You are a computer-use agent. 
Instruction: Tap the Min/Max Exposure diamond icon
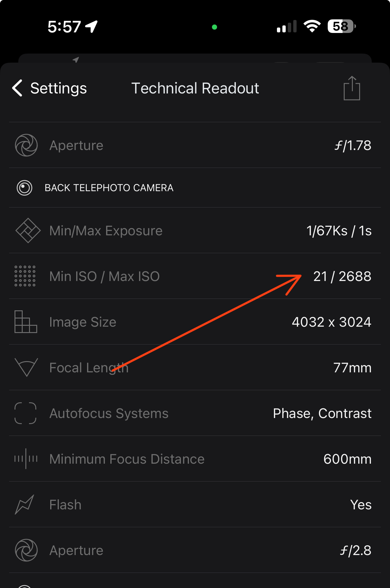coord(28,230)
